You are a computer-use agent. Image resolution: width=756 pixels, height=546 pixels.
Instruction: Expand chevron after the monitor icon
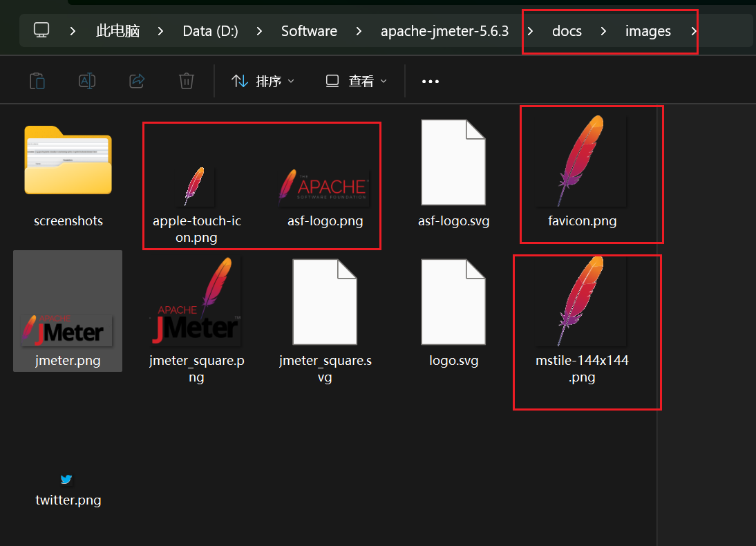point(73,31)
